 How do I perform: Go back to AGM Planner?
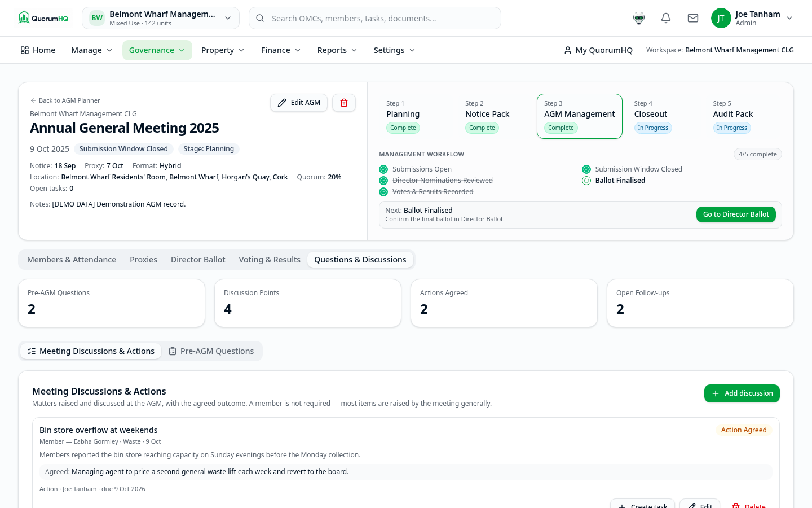click(65, 100)
